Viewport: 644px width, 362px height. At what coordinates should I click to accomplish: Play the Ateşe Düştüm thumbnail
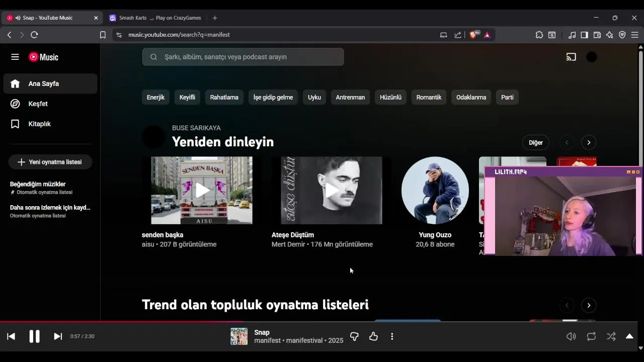[332, 190]
